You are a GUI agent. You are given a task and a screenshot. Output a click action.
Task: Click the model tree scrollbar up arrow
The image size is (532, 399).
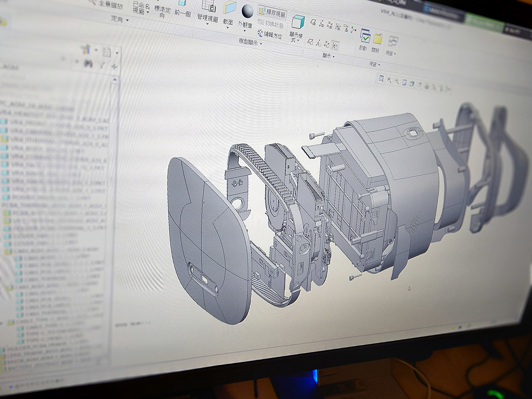pyautogui.click(x=115, y=80)
